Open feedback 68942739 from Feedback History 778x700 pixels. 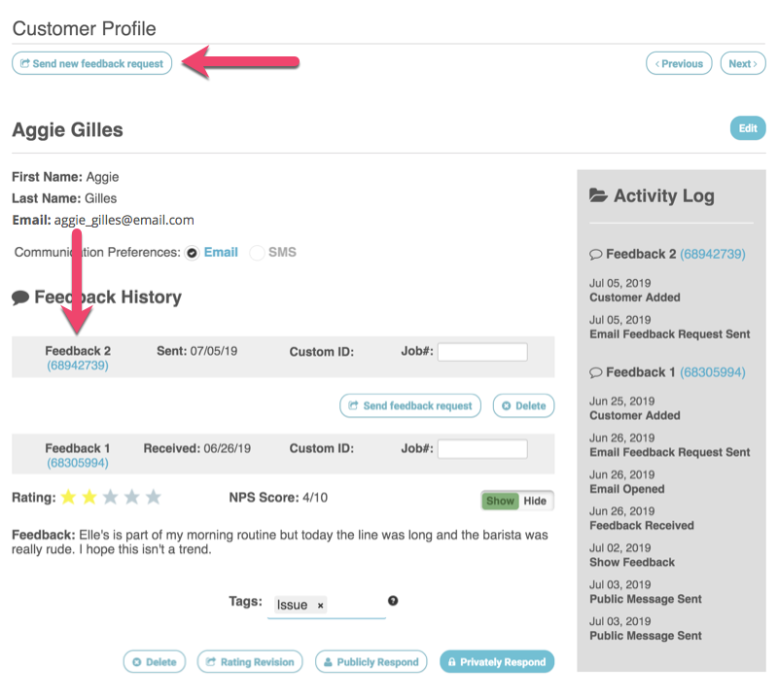(78, 367)
